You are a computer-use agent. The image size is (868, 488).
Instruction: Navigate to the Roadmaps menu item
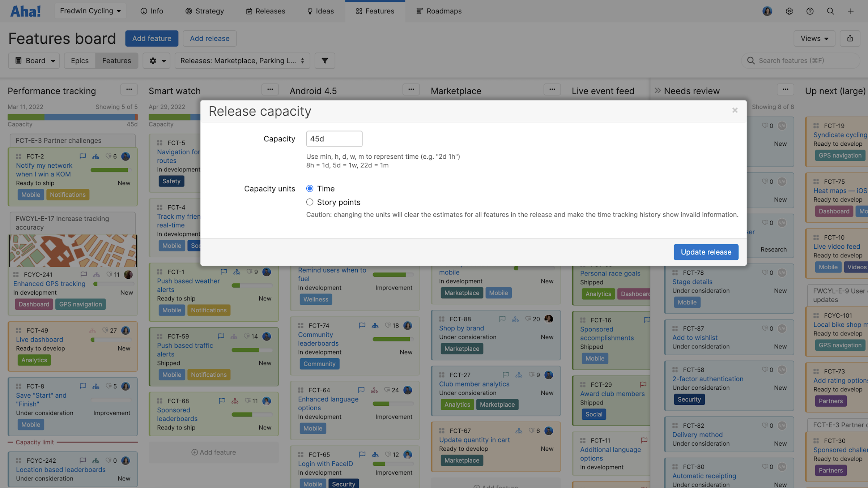click(x=439, y=11)
